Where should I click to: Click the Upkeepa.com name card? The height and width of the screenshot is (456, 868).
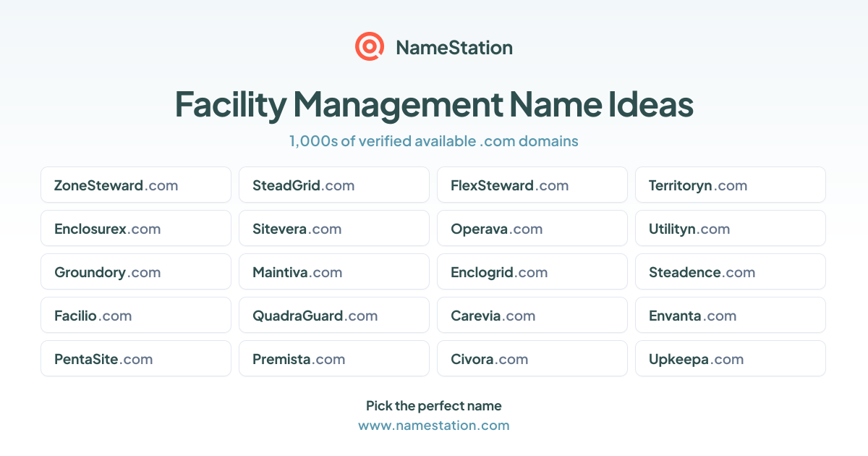pyautogui.click(x=731, y=359)
